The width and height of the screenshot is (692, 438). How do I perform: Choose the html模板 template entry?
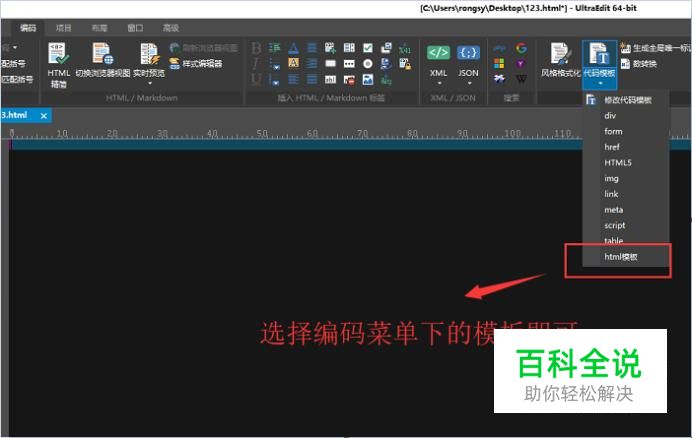pos(626,257)
